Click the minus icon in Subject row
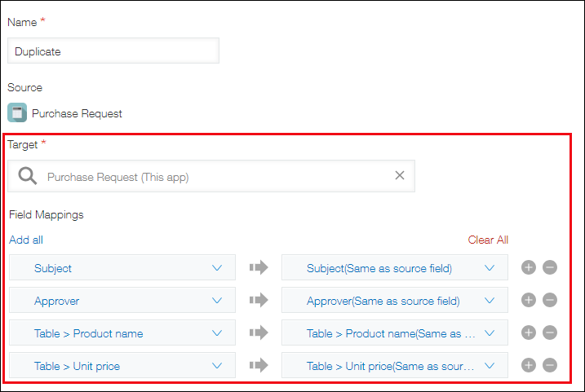The height and width of the screenshot is (392, 585). click(550, 267)
